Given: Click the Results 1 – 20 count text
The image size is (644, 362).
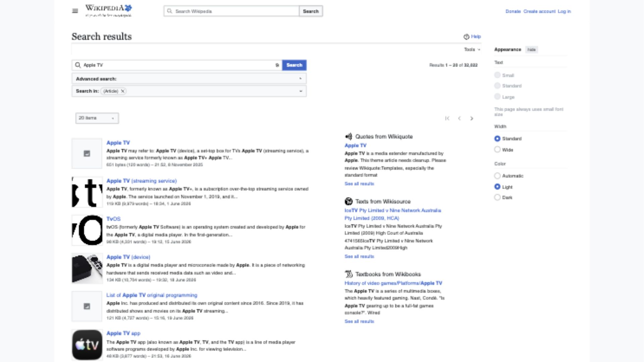Looking at the screenshot, I should click(453, 65).
